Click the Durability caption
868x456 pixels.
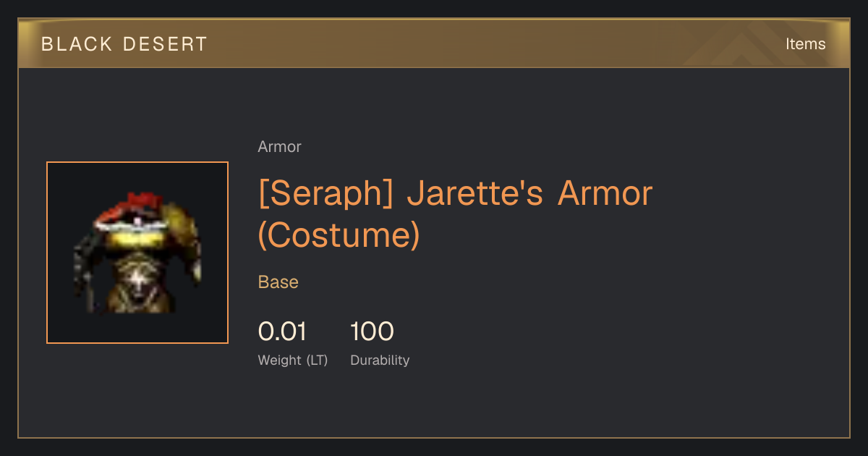click(380, 360)
